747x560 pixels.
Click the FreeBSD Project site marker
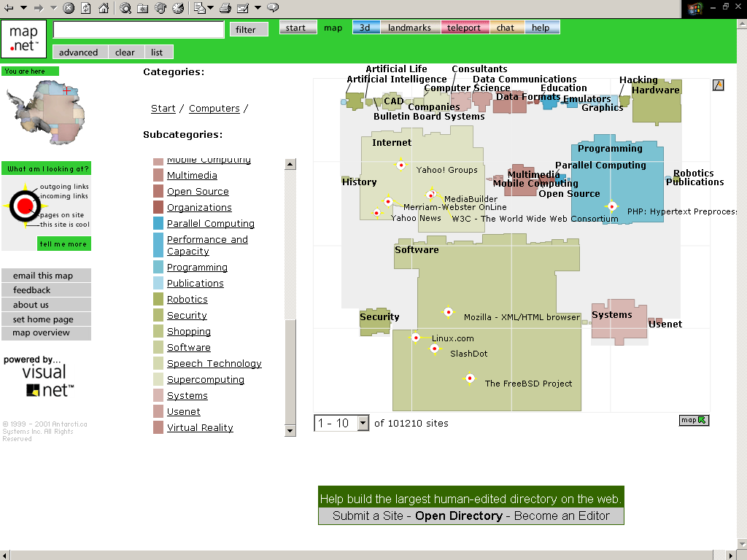[470, 378]
